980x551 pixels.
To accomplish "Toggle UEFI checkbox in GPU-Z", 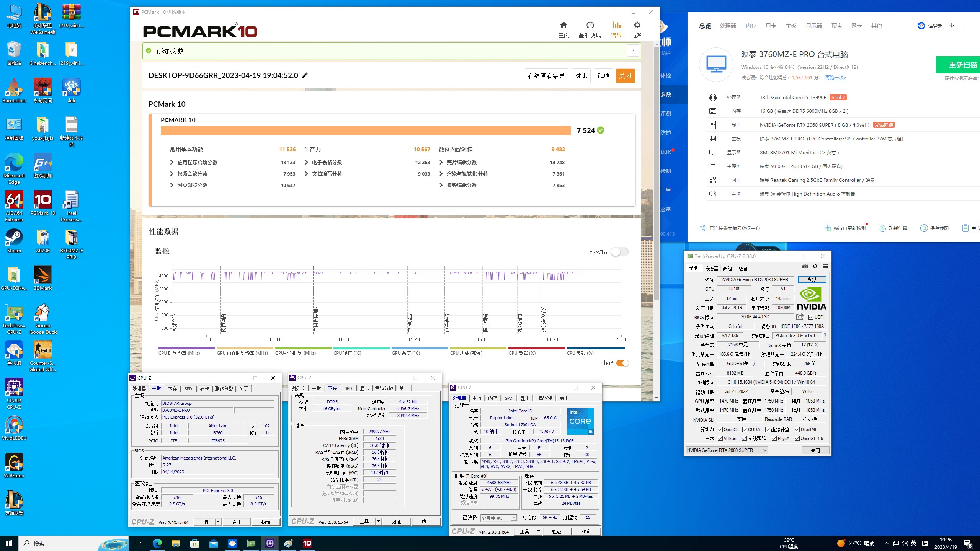I will pyautogui.click(x=811, y=317).
